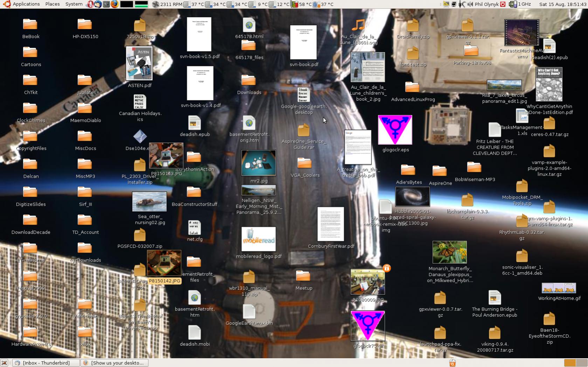This screenshot has width=588, height=367.
Task: Select the sonic-visualiser deb package
Action: coord(522,262)
